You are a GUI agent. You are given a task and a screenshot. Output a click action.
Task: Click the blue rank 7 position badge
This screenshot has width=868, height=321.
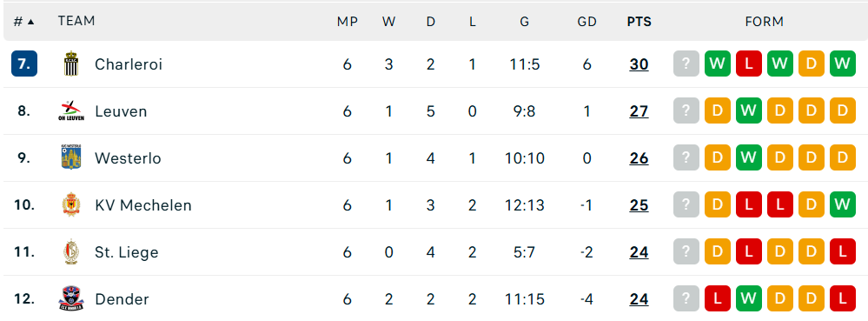[x=24, y=64]
